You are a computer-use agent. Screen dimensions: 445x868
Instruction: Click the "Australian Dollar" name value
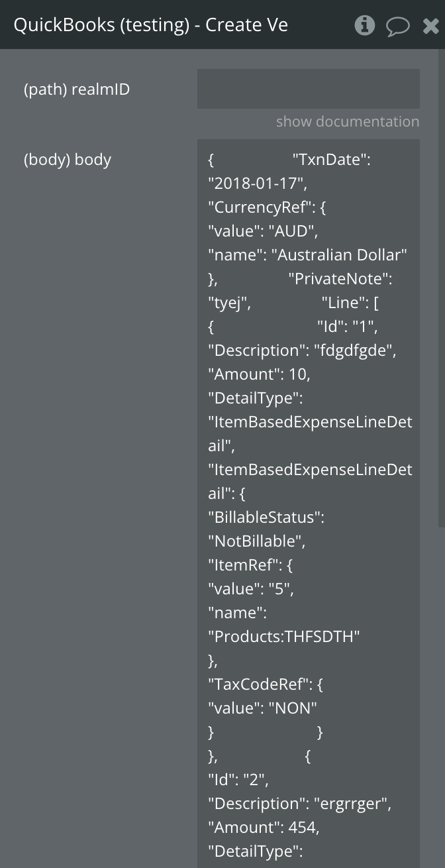click(339, 255)
